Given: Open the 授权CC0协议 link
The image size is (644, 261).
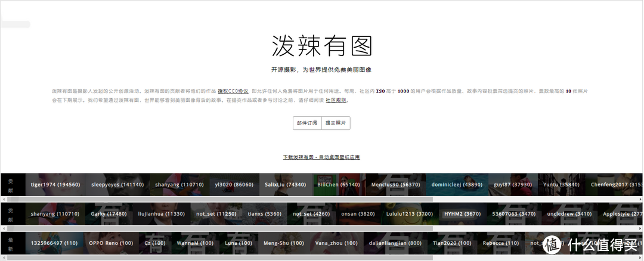Looking at the screenshot, I should tap(233, 91).
